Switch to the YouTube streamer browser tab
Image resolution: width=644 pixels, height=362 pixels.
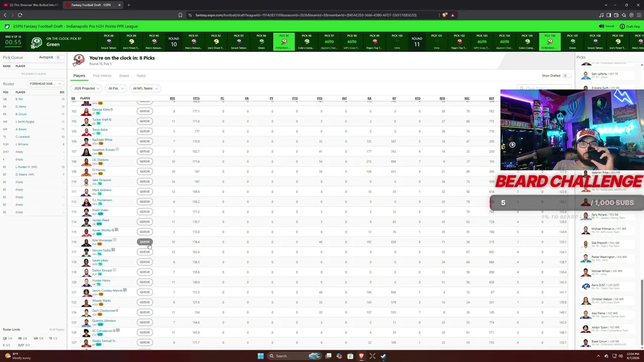coord(31,5)
